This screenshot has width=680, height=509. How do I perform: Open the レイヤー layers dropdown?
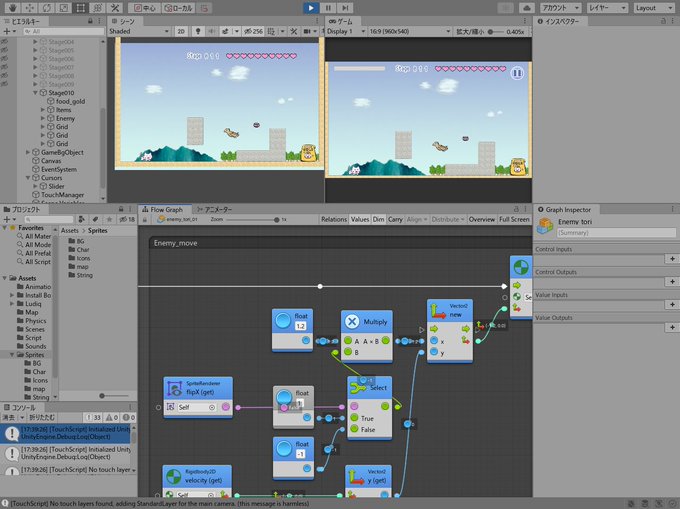[x=607, y=8]
